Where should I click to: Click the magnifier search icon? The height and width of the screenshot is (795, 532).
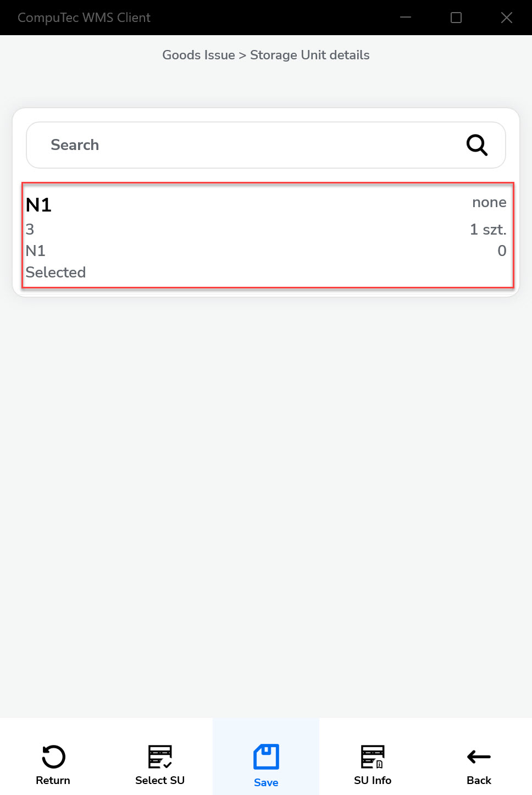[476, 145]
